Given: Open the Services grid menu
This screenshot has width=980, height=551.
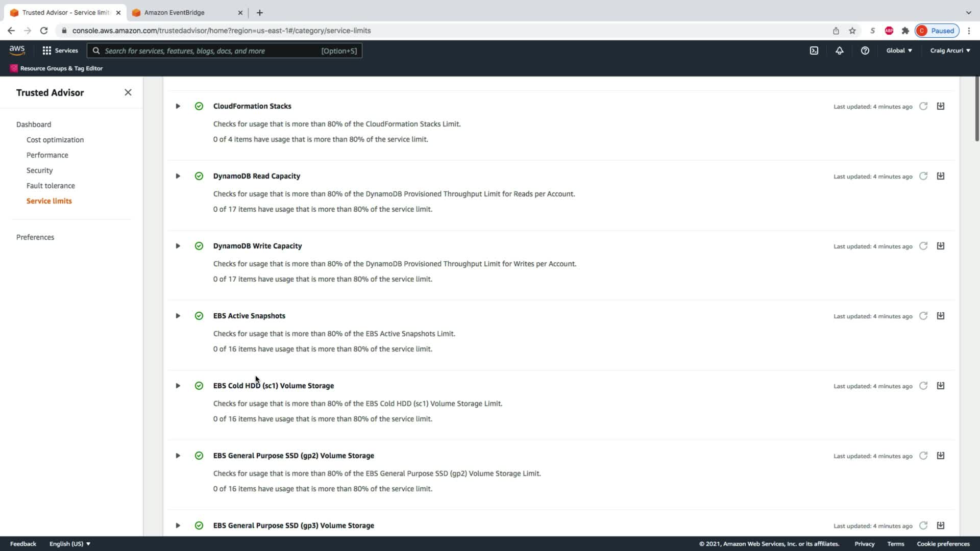Looking at the screenshot, I should (x=60, y=51).
